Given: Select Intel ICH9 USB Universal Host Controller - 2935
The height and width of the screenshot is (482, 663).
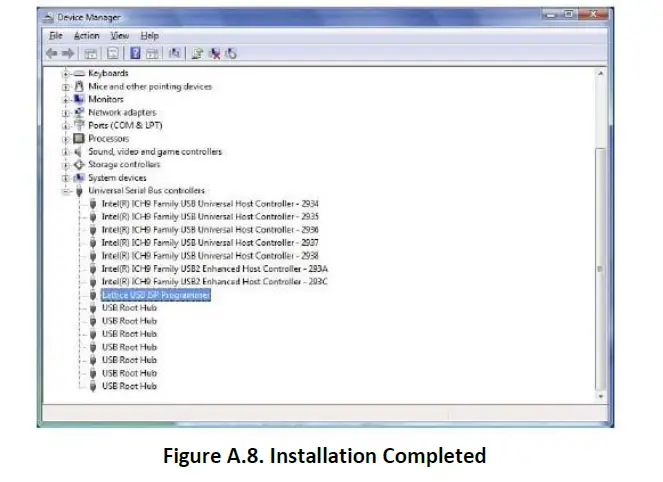Looking at the screenshot, I should (210, 216).
